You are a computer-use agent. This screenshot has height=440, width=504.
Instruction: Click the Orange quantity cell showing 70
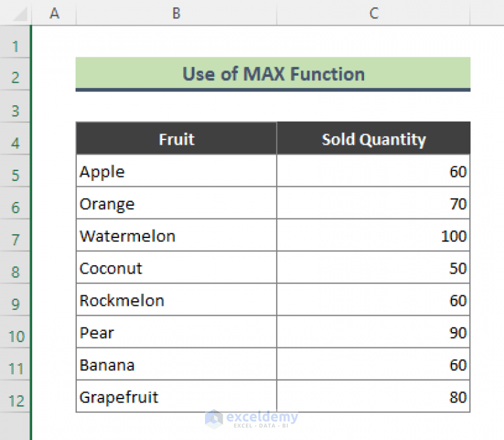point(373,203)
